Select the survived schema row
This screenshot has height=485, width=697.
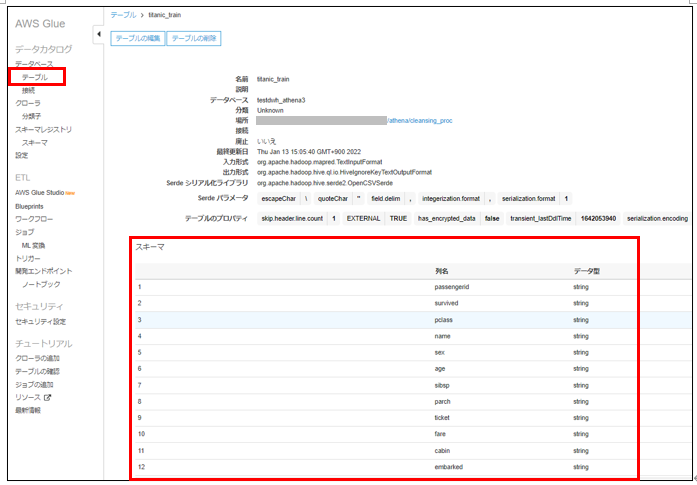413,303
